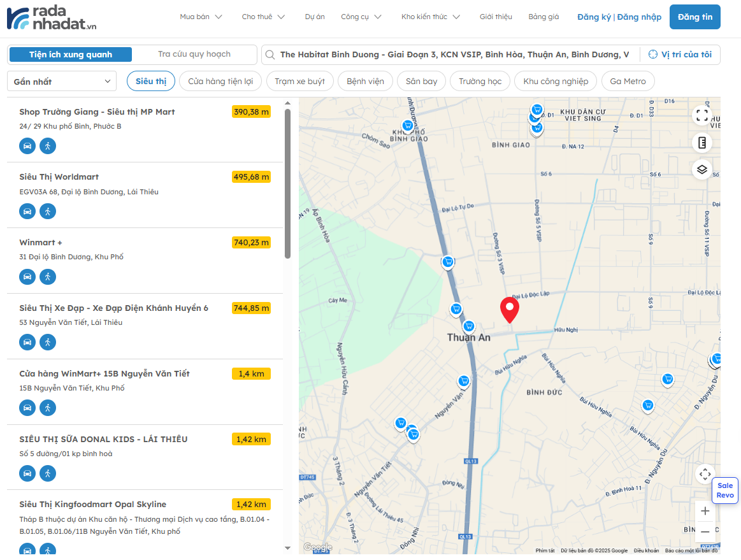Open the Gần nhất sort dropdown
The image size is (741, 560).
pyautogui.click(x=62, y=82)
